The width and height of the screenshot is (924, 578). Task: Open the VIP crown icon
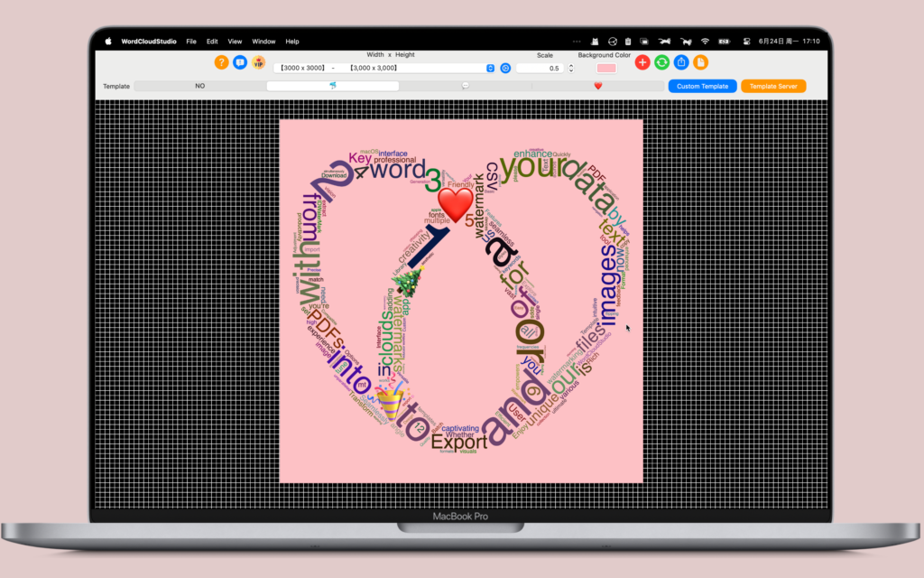[x=259, y=62]
